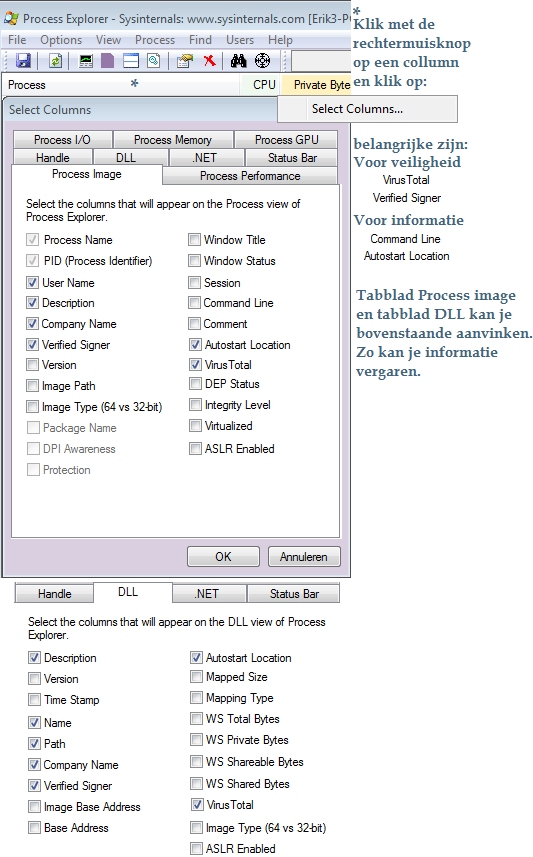Open the Process Performance tab

(250, 175)
